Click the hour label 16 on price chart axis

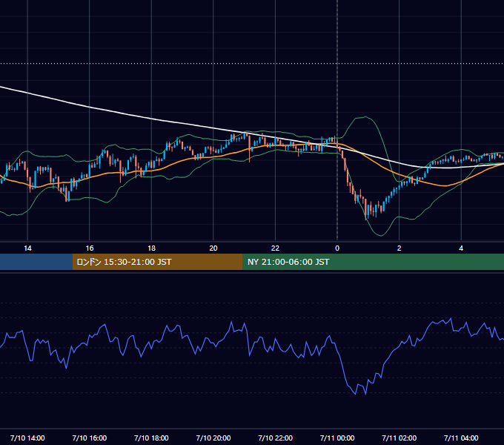[x=90, y=248]
